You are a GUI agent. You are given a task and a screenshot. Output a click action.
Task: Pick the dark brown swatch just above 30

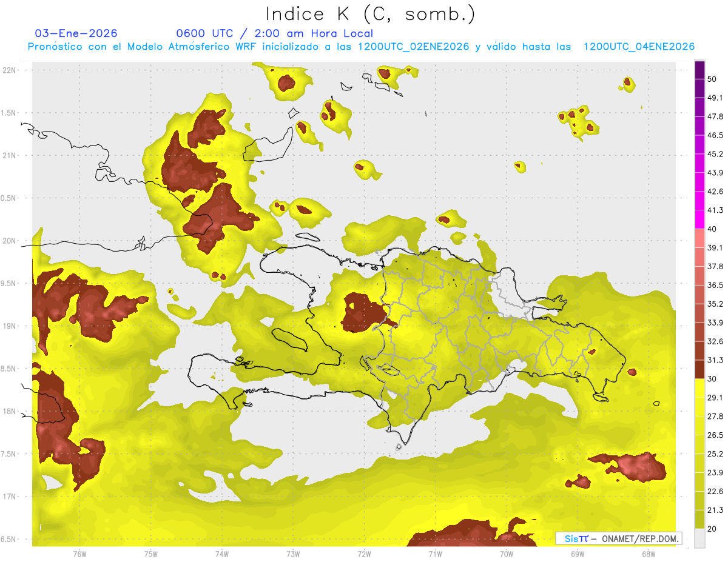(699, 369)
